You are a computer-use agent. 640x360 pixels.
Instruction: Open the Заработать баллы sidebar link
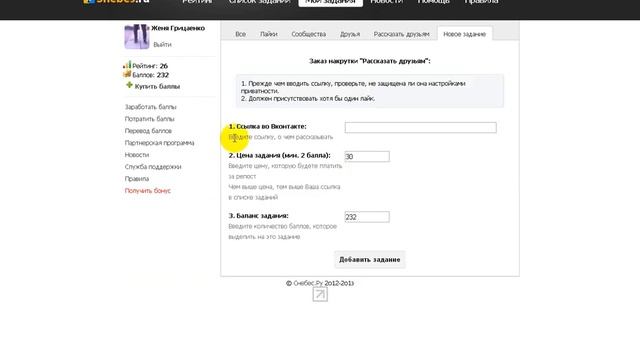click(150, 107)
